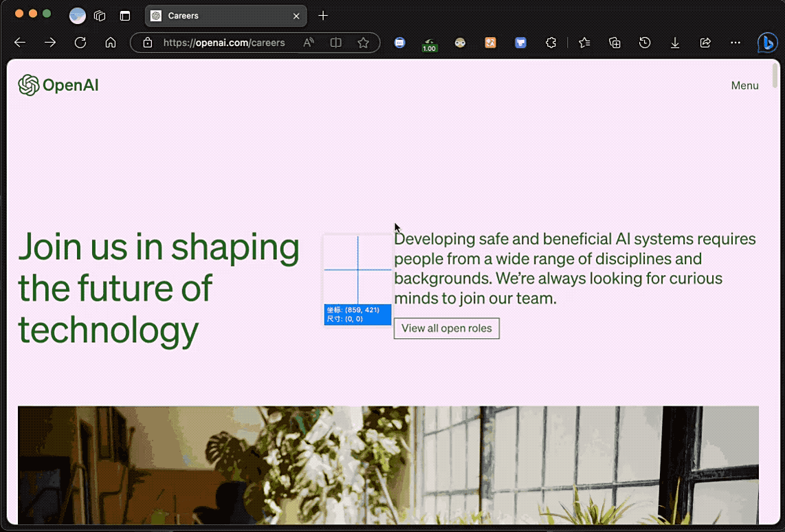Click the page vertical scrollbar thumb

[775, 74]
